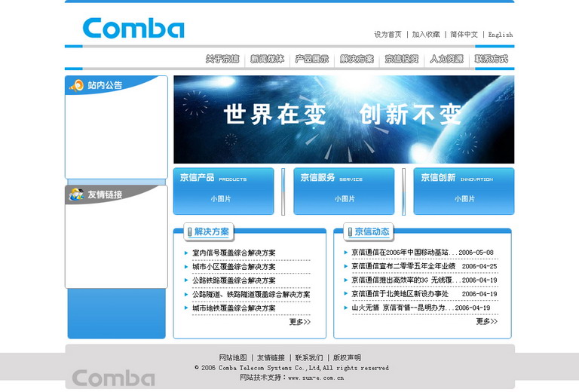This screenshot has width=579, height=392.
Task: Open the 联系方式 menu item
Action: 492,59
